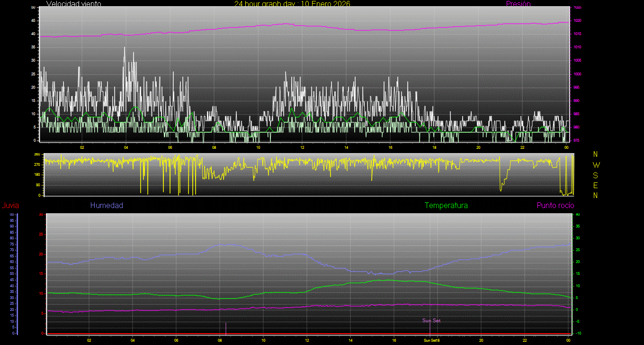Screen dimensions: 644x345
Task: Click the "Velocidad viento" label
Action: click(x=74, y=4)
